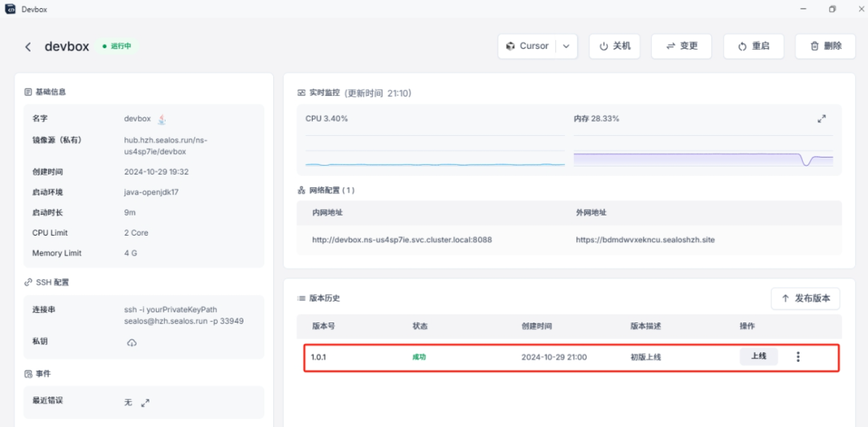Click 上线 to deploy version 1.0.1

[758, 356]
